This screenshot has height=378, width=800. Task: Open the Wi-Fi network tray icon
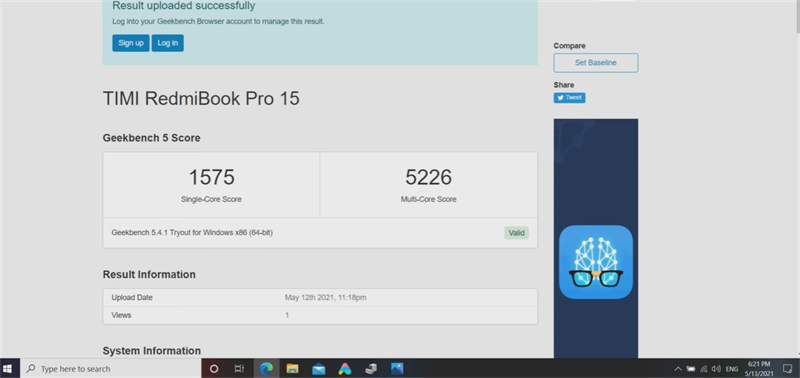point(704,369)
